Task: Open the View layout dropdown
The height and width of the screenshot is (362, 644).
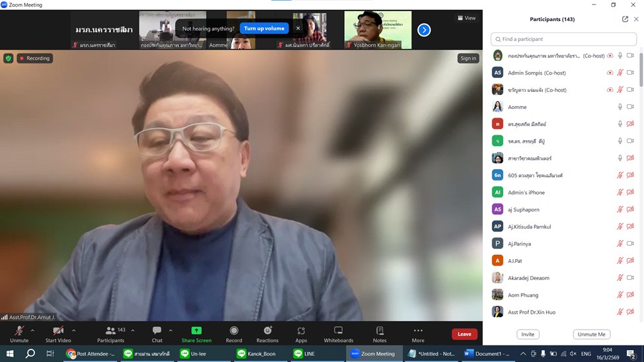Action: [x=466, y=18]
